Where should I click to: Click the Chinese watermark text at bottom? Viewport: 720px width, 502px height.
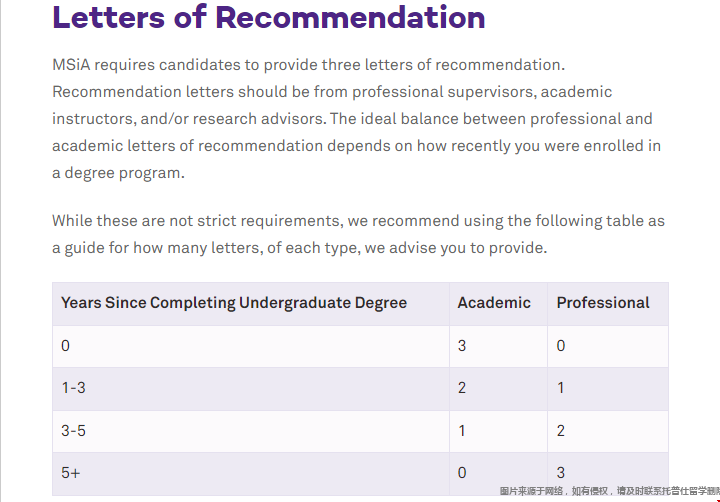coord(609,491)
